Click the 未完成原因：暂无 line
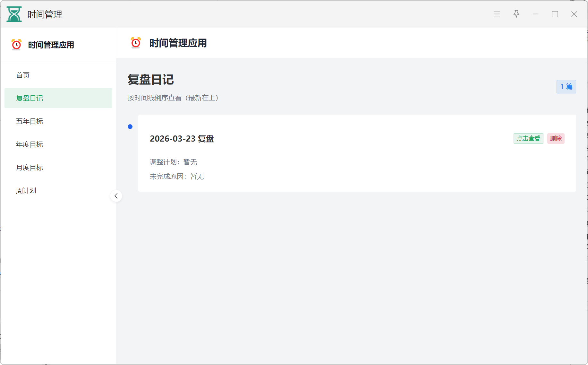Viewport: 588px width, 365px height. tap(177, 177)
